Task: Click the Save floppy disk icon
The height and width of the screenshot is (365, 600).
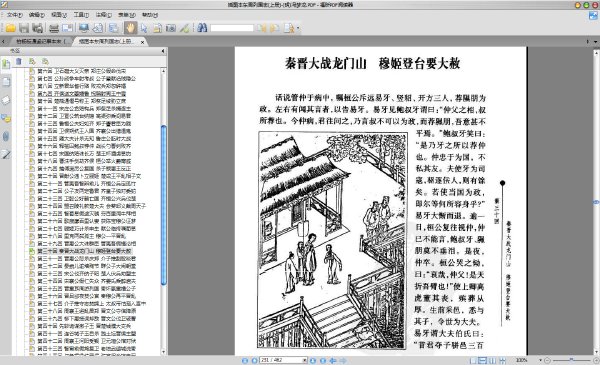Action: click(x=24, y=28)
